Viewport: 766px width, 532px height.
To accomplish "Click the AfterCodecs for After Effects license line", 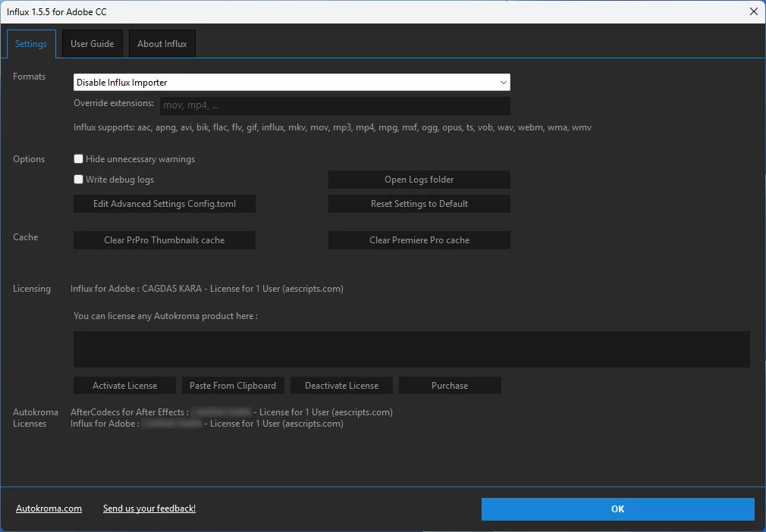I will pos(231,412).
